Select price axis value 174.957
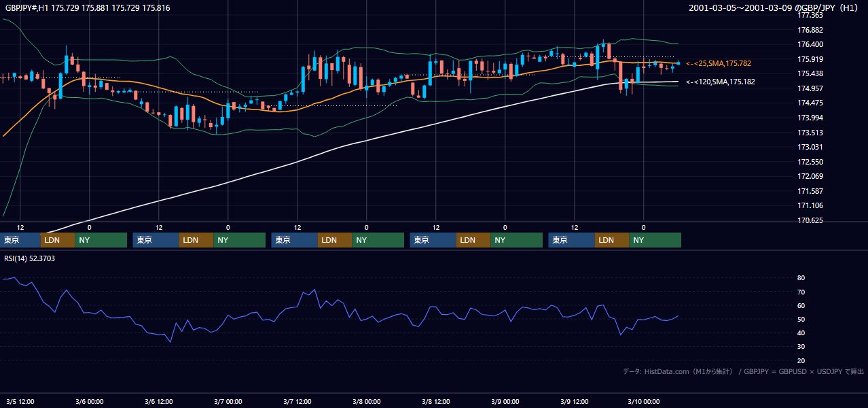This screenshot has height=408, width=868. click(810, 88)
